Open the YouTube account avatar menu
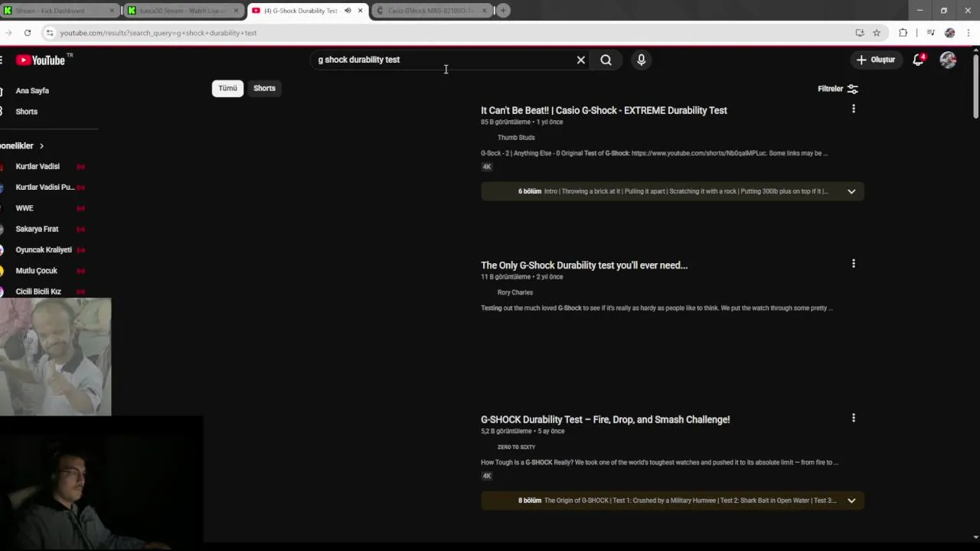 click(948, 60)
